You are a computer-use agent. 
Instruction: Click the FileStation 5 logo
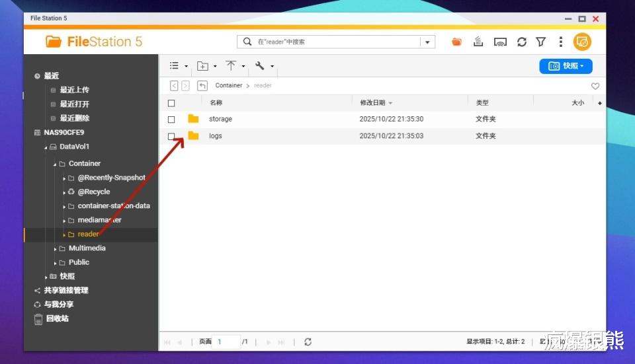93,42
